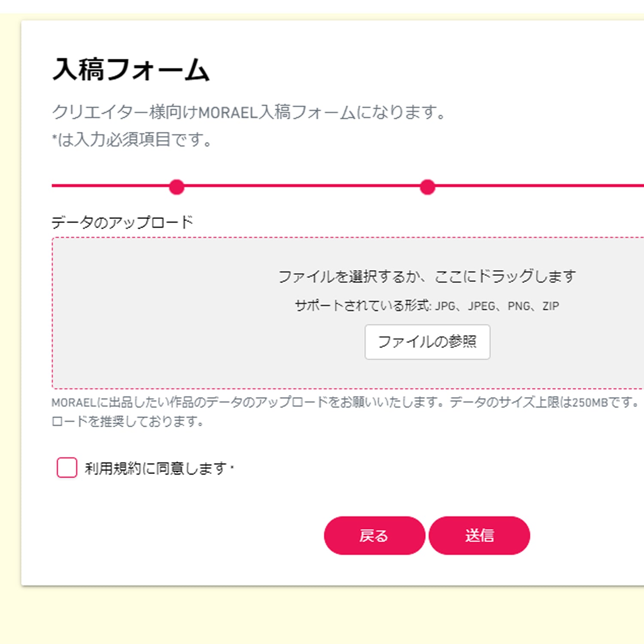Submit the form with 送信 button
The image size is (644, 644).
479,535
